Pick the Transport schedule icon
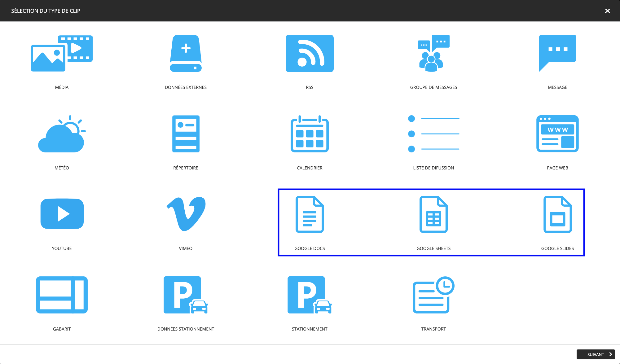Screen dimensions: 620x364 (x=433, y=295)
